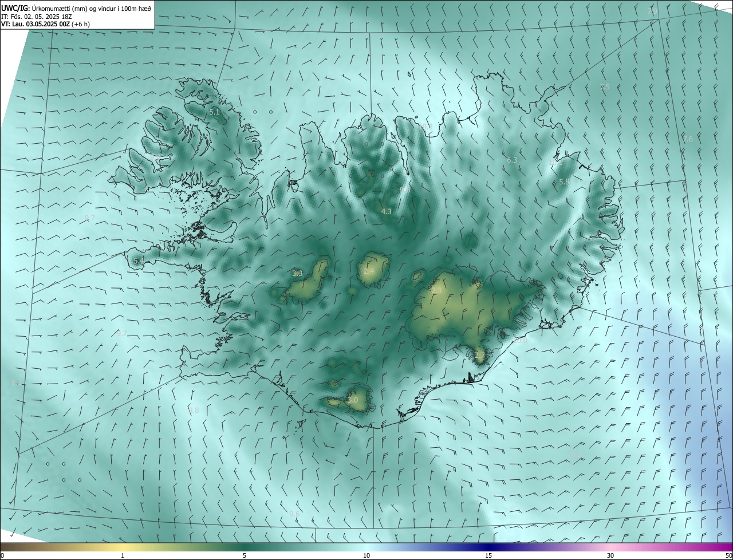733x560 pixels.
Task: Click the 5.8 value in east Iceland
Action: [564, 182]
